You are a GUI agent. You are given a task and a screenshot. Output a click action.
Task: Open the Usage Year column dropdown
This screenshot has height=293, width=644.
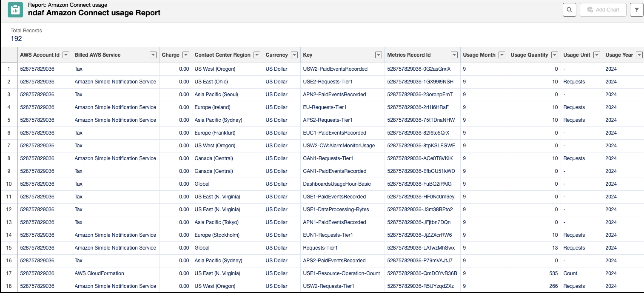pyautogui.click(x=639, y=55)
